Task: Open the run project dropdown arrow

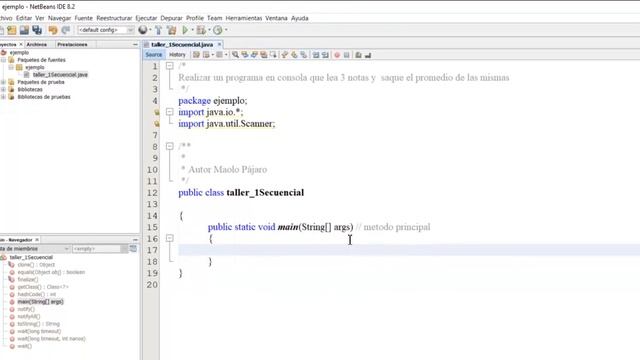Action: [193, 30]
